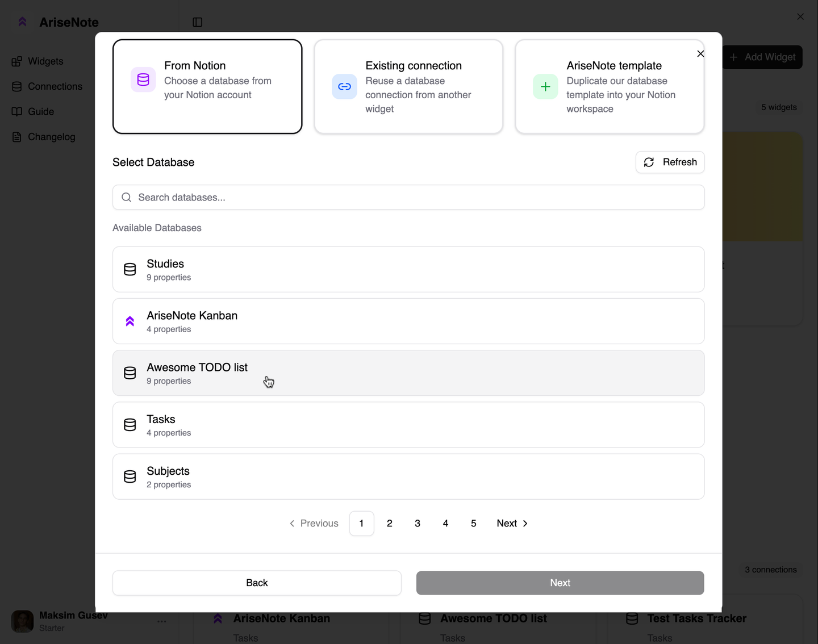Click the Studies database icon

(x=130, y=269)
